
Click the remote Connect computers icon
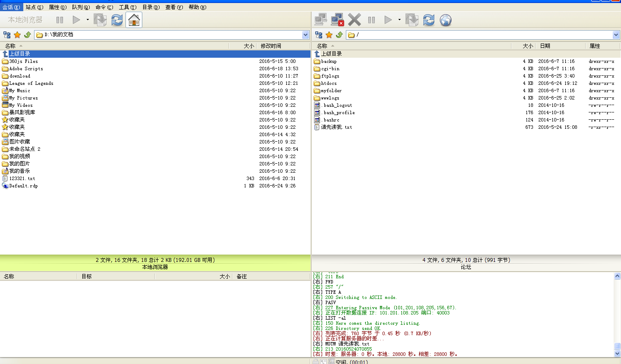point(320,20)
